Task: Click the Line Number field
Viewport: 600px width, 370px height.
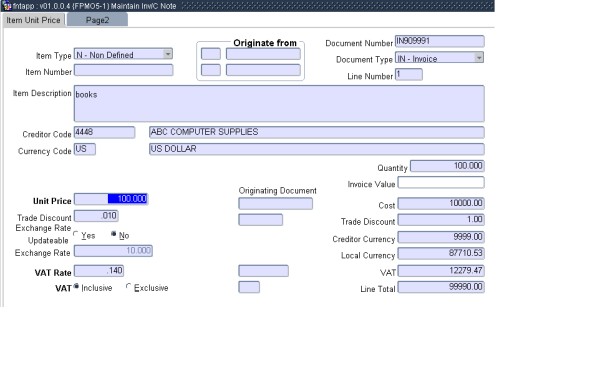Action: [409, 75]
